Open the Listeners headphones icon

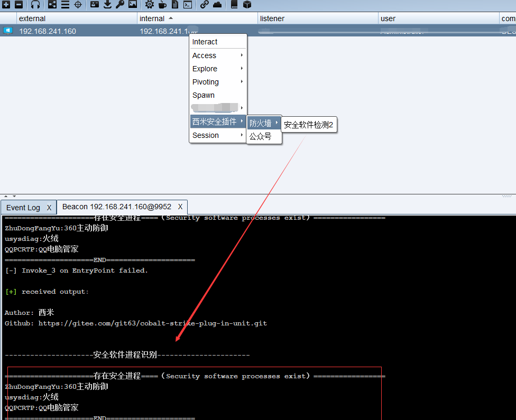pyautogui.click(x=35, y=5)
